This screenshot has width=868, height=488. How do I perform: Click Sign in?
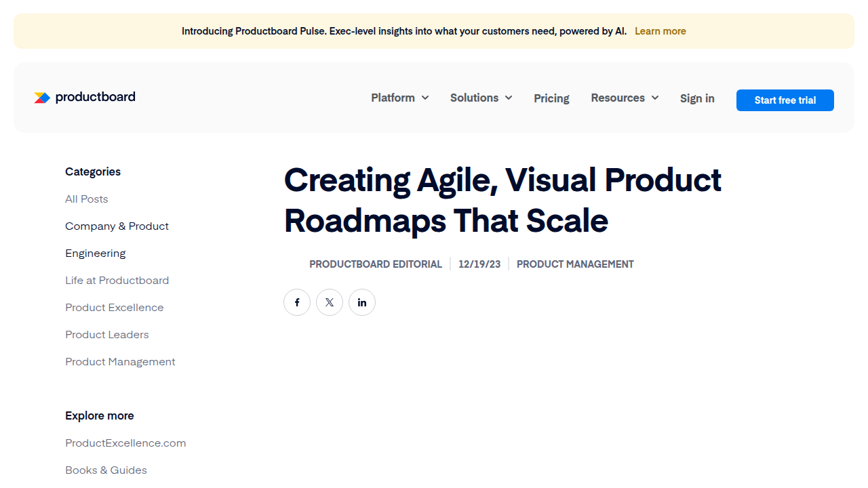[x=697, y=98]
